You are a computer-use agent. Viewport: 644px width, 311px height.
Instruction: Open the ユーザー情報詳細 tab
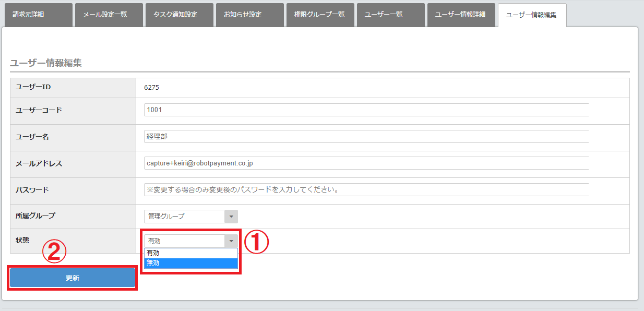[x=460, y=15]
